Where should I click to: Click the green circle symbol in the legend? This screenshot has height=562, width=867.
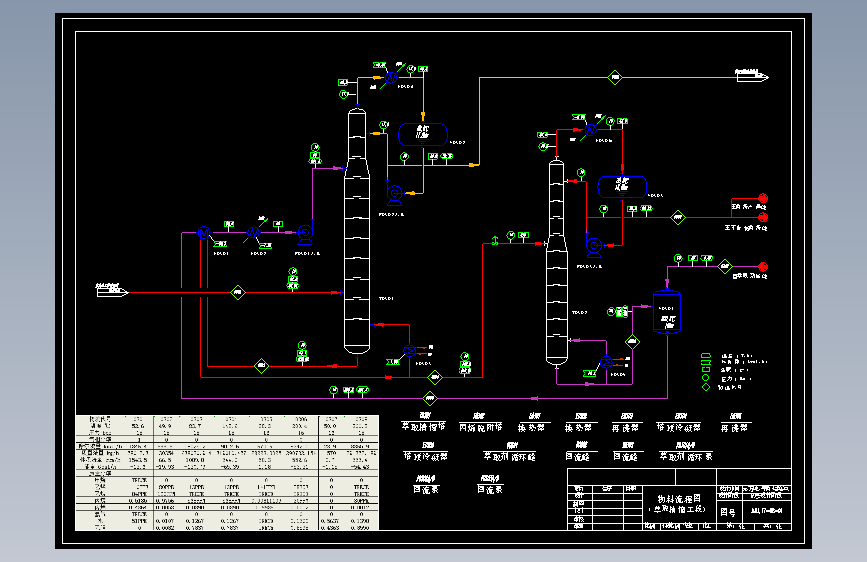coord(706,378)
